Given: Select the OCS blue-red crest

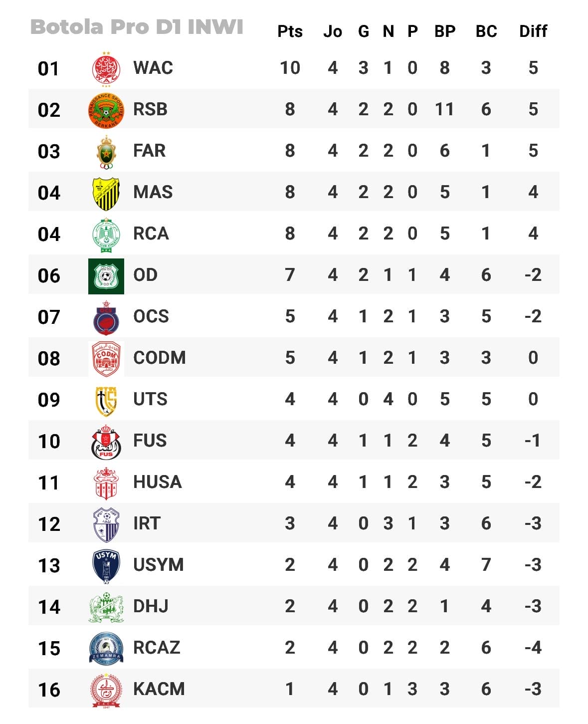Looking at the screenshot, I should (x=106, y=317).
